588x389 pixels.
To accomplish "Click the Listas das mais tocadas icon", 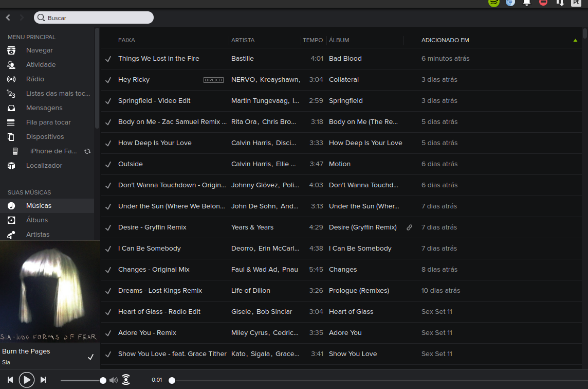I will tap(11, 94).
